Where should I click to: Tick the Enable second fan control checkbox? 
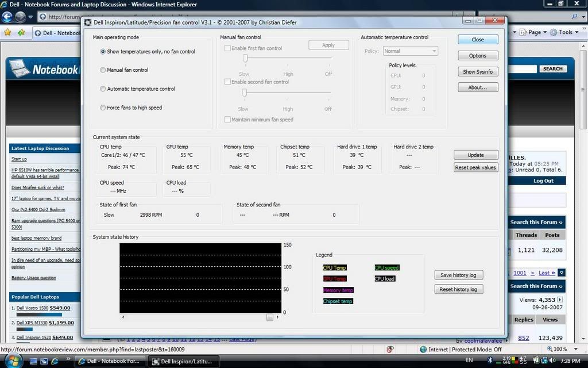[227, 82]
